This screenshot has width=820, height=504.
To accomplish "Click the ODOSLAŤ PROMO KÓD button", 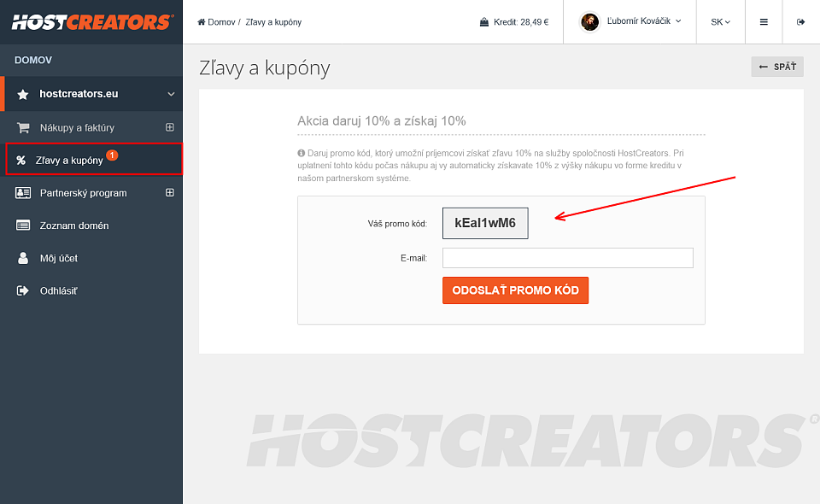I will coord(515,290).
